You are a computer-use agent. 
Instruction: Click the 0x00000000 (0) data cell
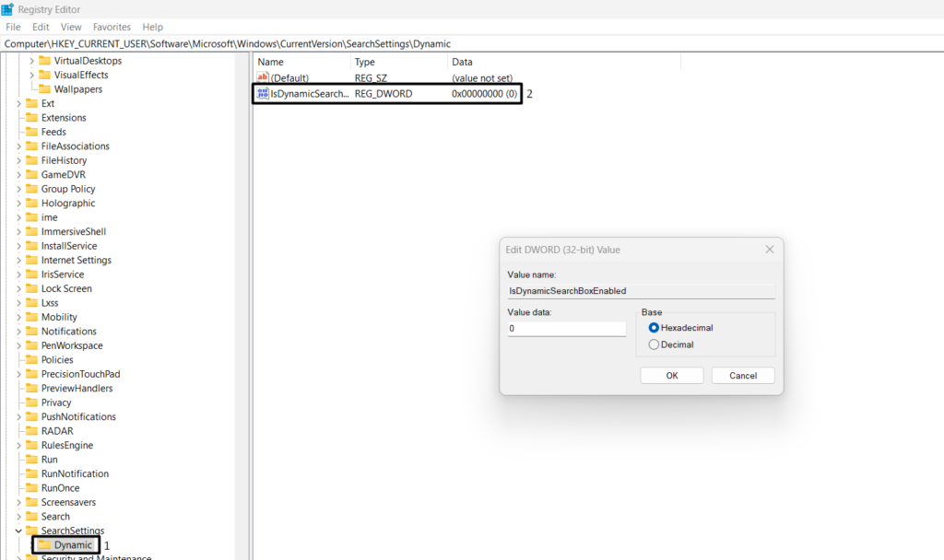click(x=484, y=94)
